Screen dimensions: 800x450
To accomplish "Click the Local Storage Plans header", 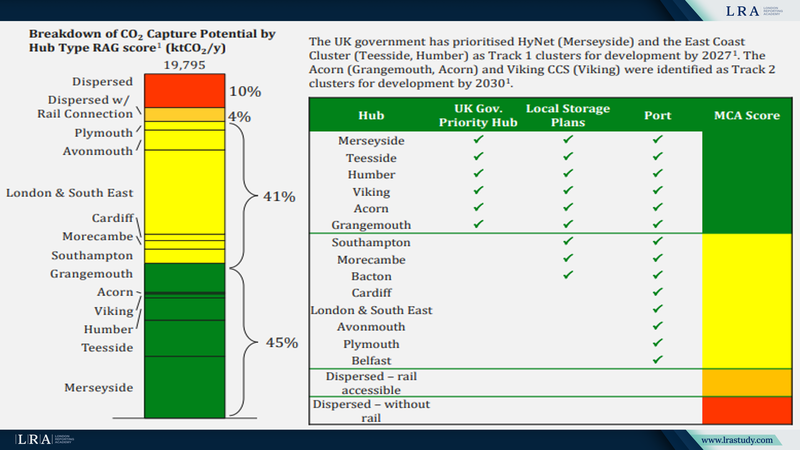I will pos(568,115).
